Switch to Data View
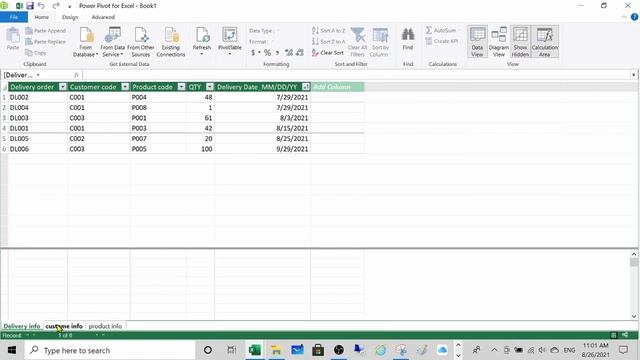Image resolution: width=640 pixels, height=360 pixels. [477, 42]
